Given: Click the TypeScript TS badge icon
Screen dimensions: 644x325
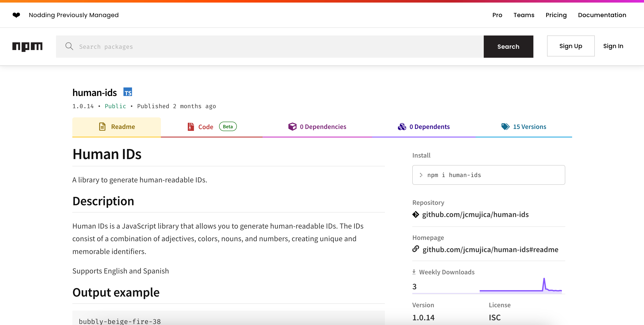Looking at the screenshot, I should tap(128, 92).
